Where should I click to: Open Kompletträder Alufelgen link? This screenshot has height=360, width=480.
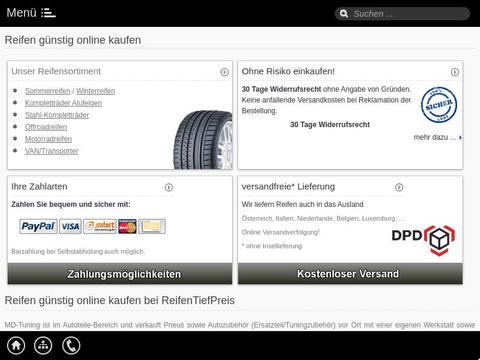[x=64, y=103]
